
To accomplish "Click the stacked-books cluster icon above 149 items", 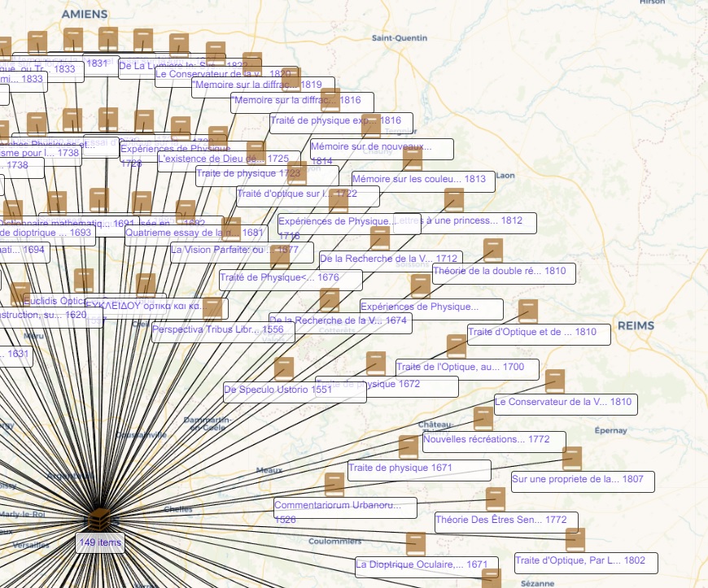I will [99, 518].
